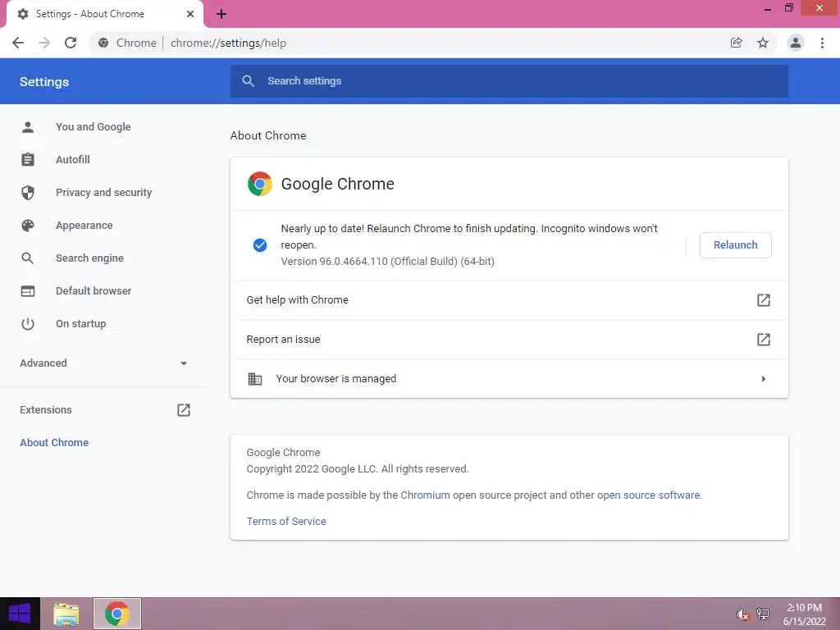Image resolution: width=840 pixels, height=630 pixels.
Task: Open the profile avatar menu
Action: (796, 43)
